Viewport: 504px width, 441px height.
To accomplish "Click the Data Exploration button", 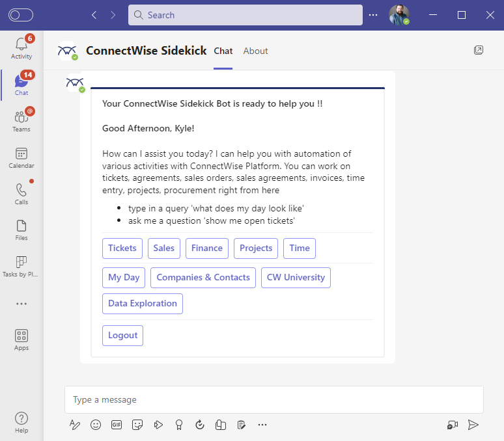I will pyautogui.click(x=143, y=304).
